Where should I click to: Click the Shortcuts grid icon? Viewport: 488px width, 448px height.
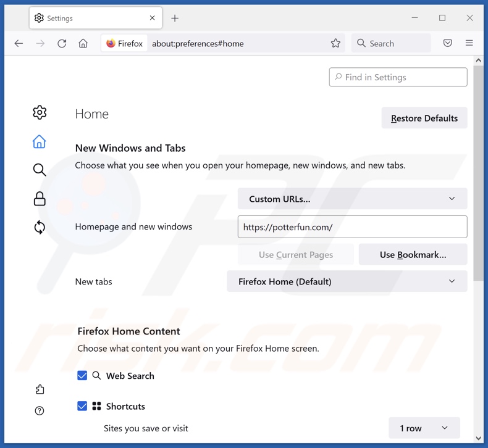pos(96,406)
